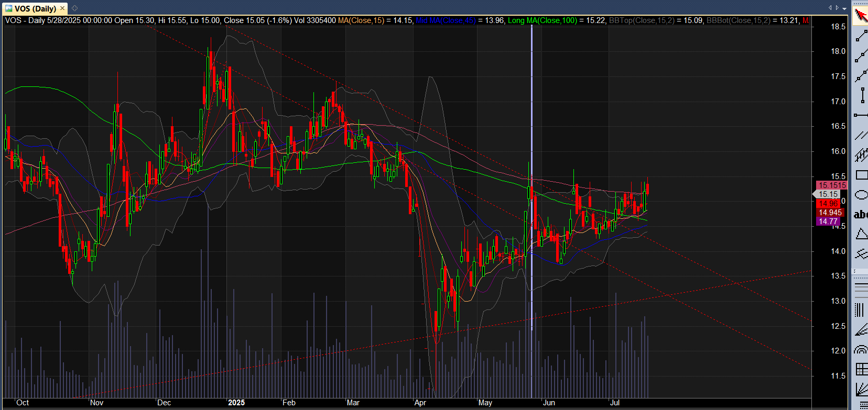The width and height of the screenshot is (868, 410).
Task: Click the Oct date axis label
Action: pyautogui.click(x=23, y=403)
